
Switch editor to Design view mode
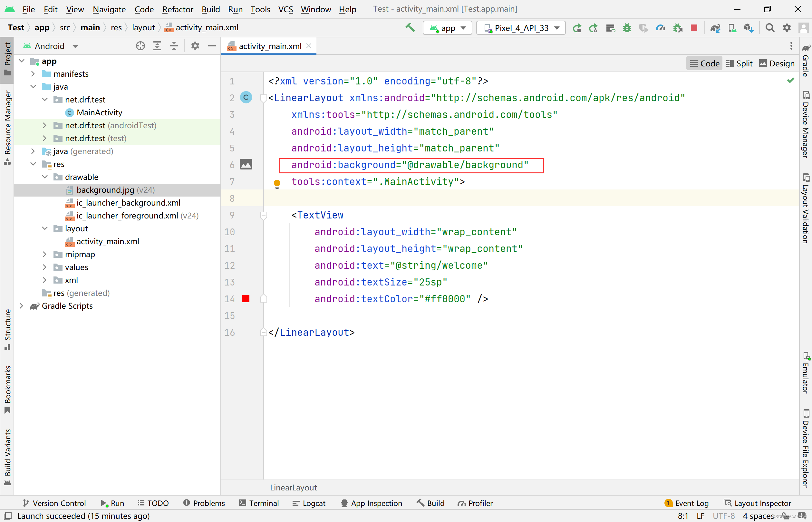tap(777, 63)
